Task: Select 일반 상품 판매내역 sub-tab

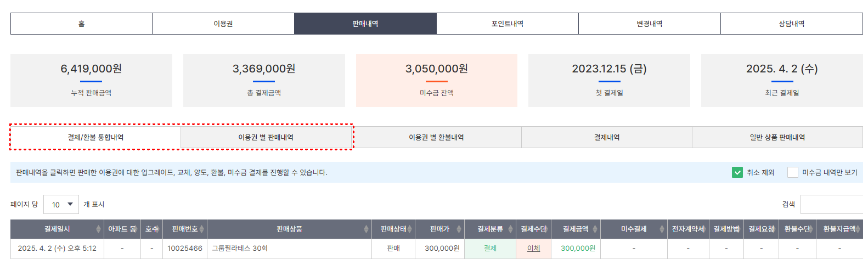Action: click(777, 137)
